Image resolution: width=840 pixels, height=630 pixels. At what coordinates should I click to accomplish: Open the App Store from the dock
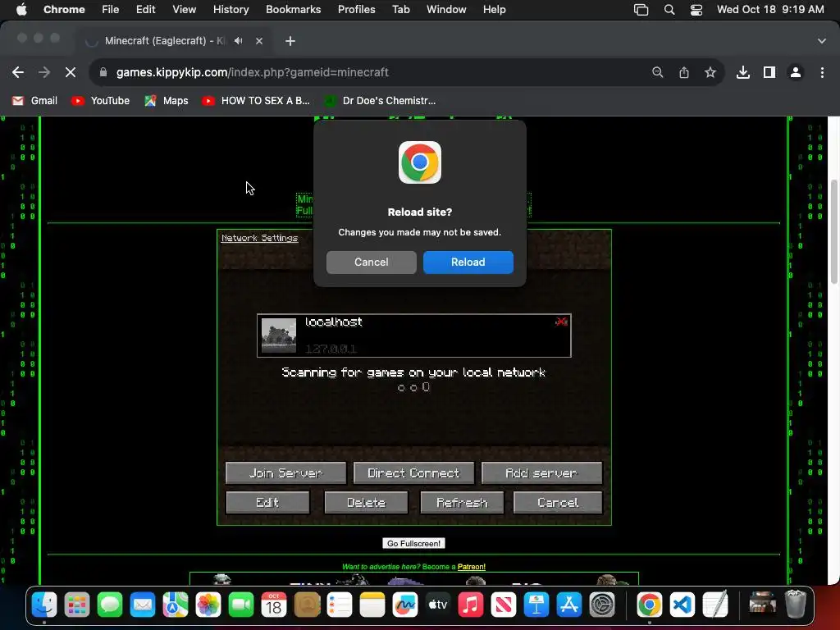click(569, 605)
